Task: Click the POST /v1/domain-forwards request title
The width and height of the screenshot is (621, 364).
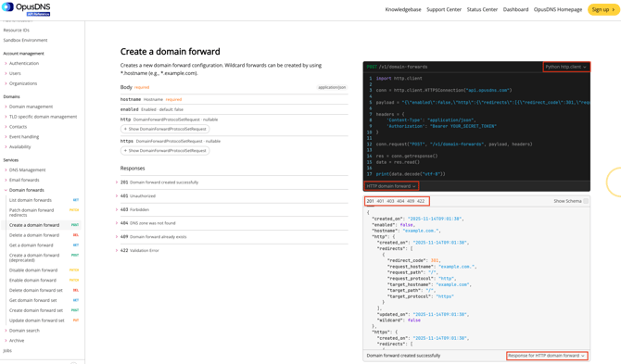Action: [397, 67]
